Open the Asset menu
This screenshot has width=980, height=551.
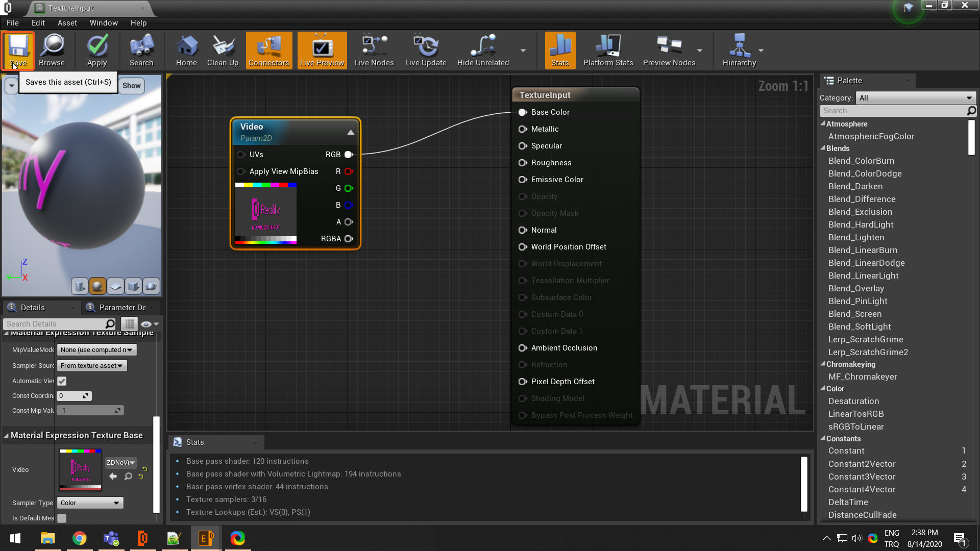coord(67,23)
